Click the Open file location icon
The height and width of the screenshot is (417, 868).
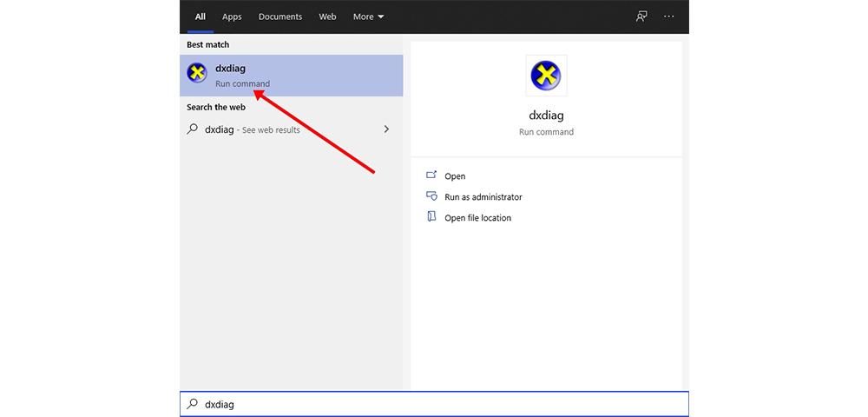pos(431,216)
